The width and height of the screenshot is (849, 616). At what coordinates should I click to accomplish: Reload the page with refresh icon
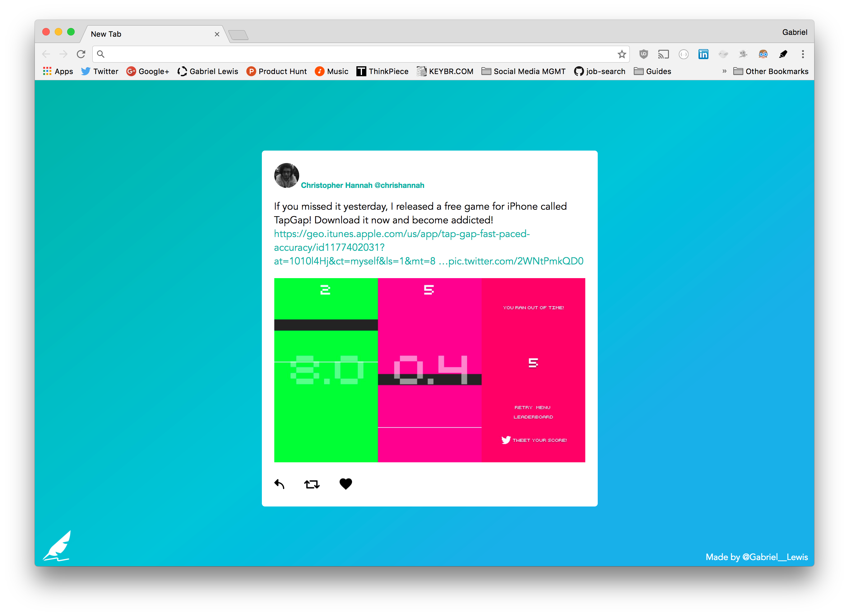pos(81,54)
